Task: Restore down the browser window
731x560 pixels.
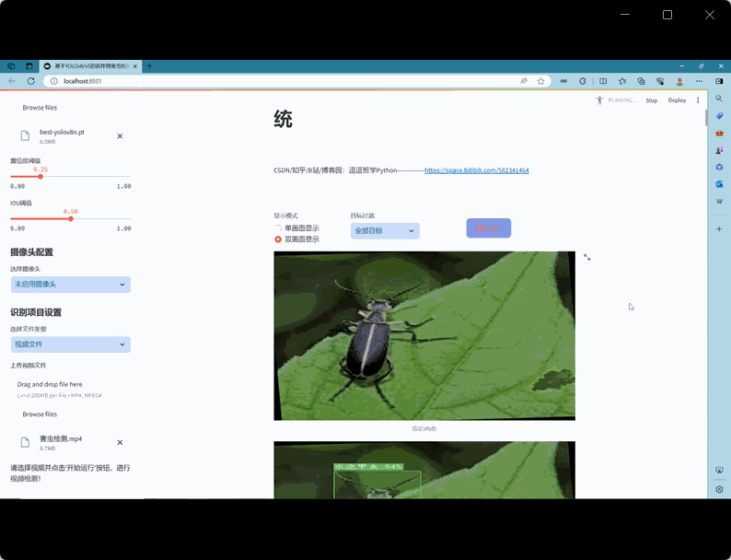Action: pyautogui.click(x=701, y=66)
